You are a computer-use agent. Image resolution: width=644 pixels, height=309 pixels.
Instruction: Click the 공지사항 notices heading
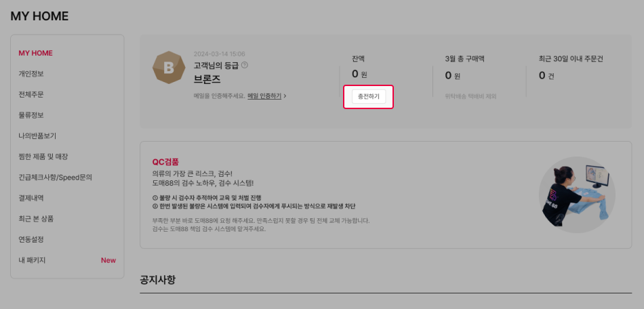pos(158,281)
